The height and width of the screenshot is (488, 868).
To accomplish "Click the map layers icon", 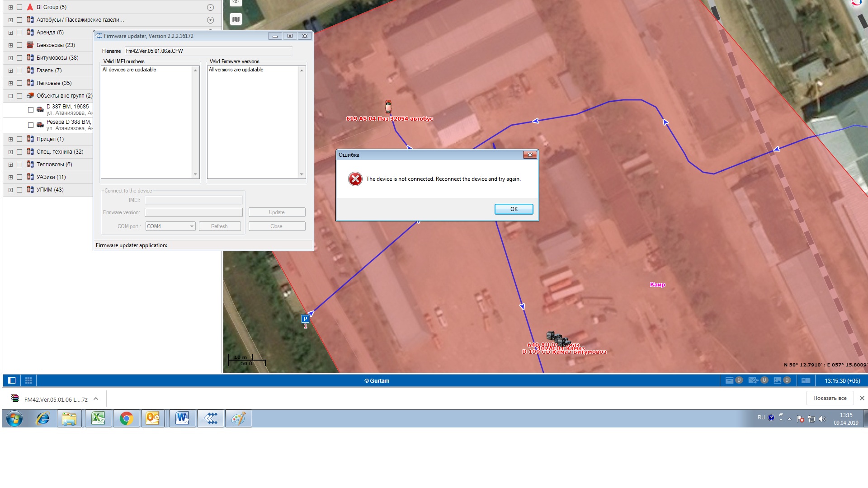I will click(236, 19).
